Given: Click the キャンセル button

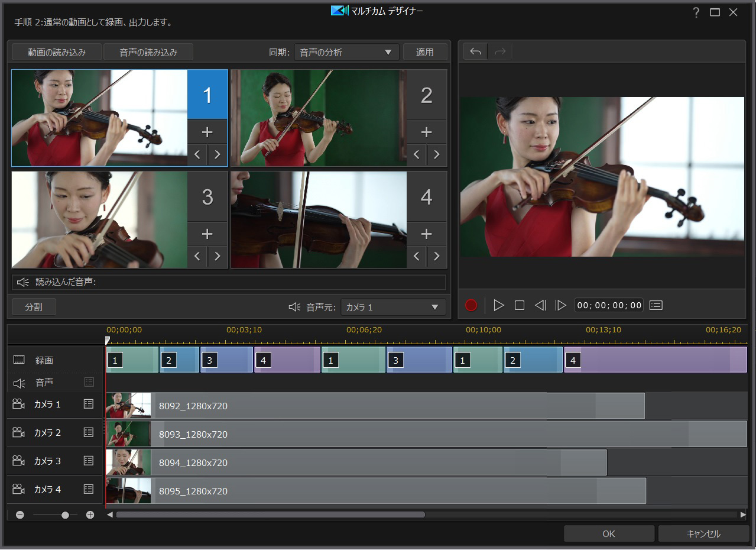Looking at the screenshot, I should (x=703, y=533).
